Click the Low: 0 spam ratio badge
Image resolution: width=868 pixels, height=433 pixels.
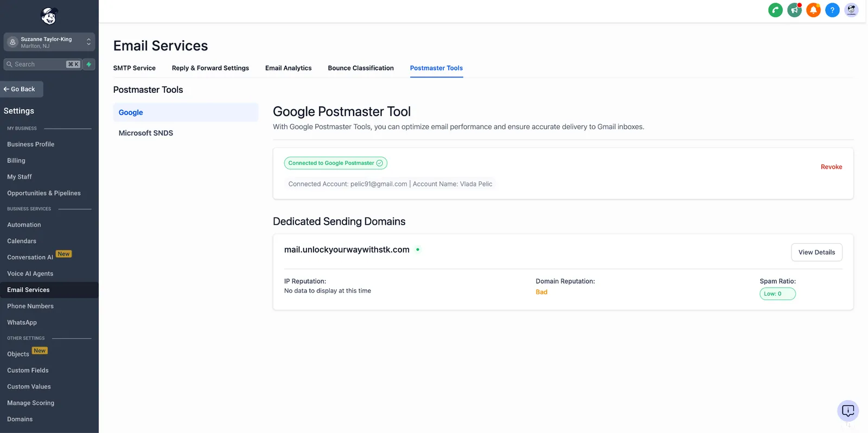point(777,294)
